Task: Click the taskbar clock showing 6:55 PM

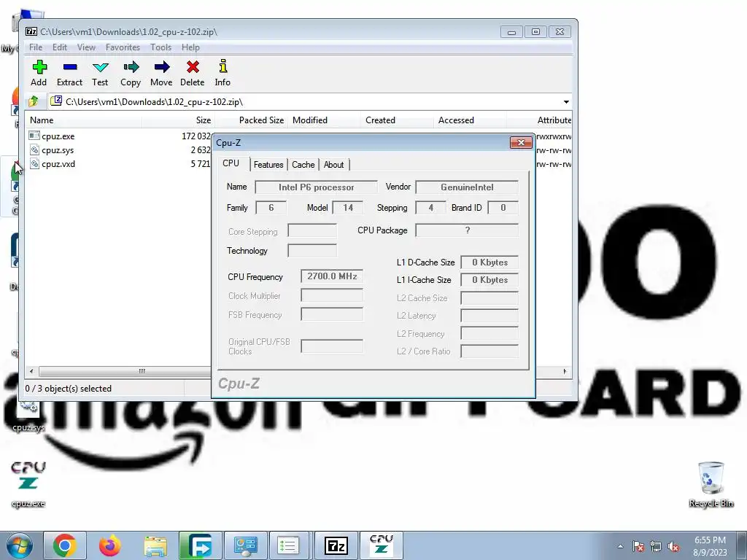Action: [710, 546]
